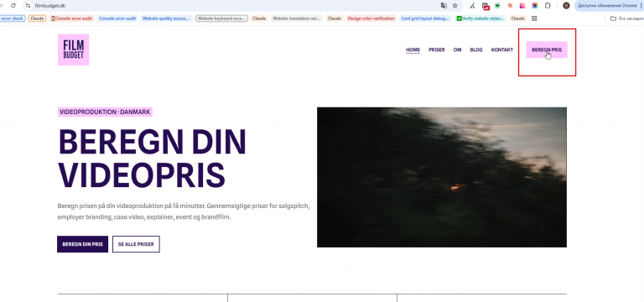Viewport: 644px width, 302px height.
Task: Reload the page with the refresh icon
Action: coord(13,6)
